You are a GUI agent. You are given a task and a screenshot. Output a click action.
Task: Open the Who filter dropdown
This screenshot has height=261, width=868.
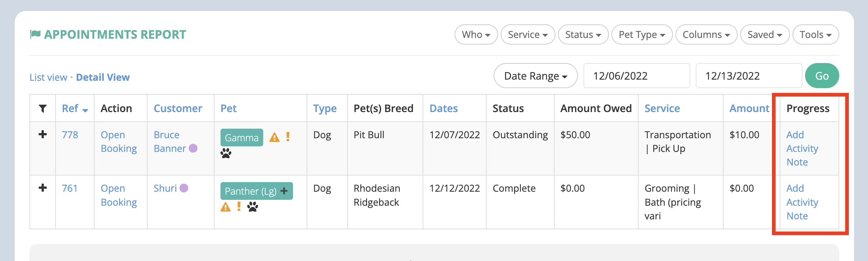coord(476,35)
